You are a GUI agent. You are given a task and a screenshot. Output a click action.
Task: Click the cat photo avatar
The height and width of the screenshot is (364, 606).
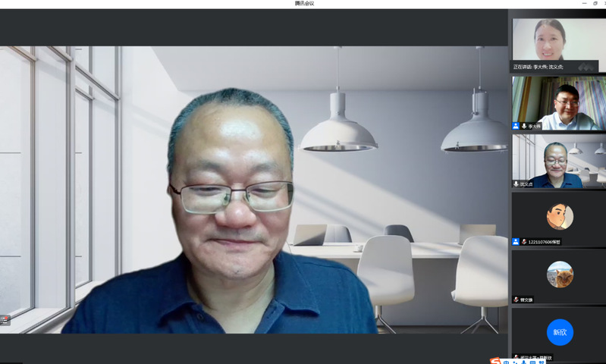(x=560, y=274)
